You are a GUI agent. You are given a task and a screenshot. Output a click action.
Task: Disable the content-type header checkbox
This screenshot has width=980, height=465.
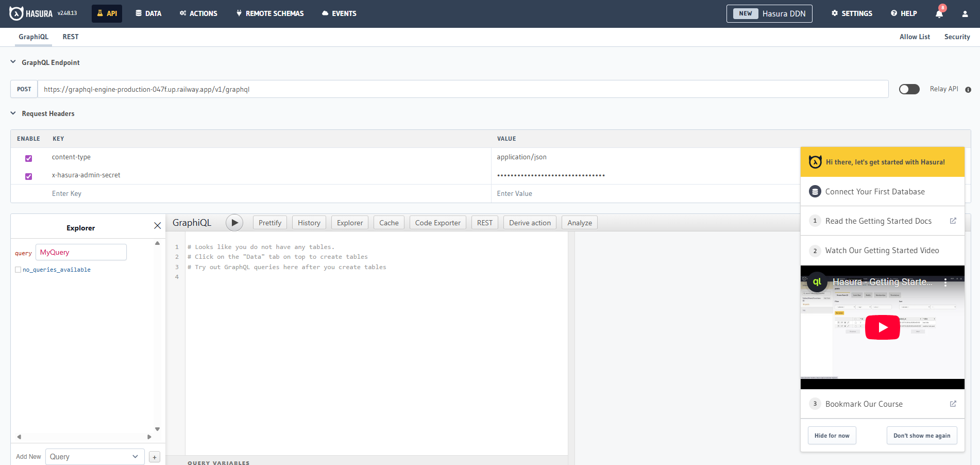28,158
